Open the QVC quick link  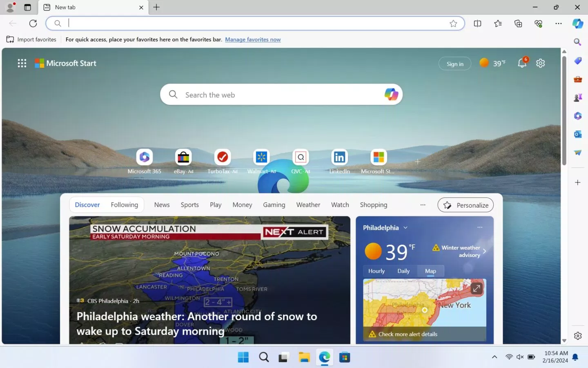click(x=301, y=162)
